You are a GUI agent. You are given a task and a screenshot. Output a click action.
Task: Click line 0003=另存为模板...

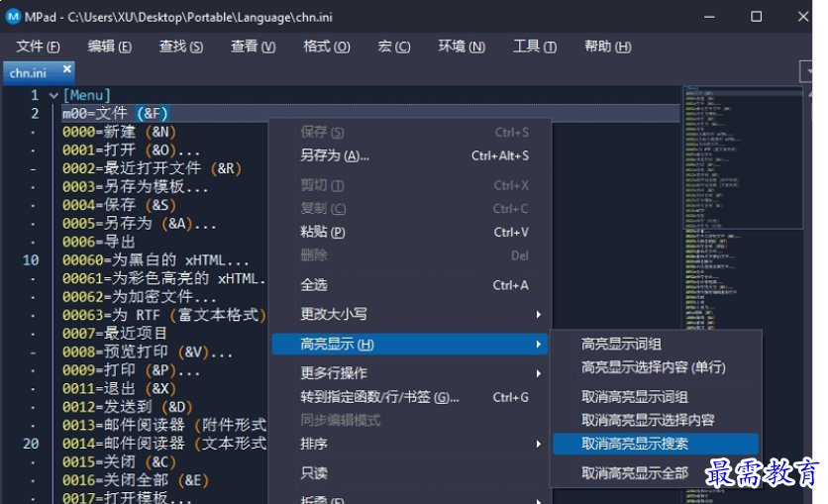136,187
